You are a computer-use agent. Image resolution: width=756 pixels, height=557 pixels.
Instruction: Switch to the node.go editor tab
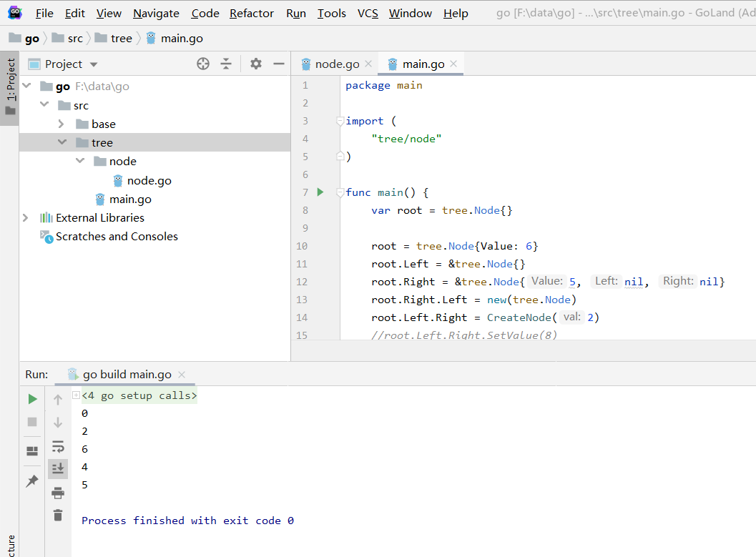coord(337,64)
